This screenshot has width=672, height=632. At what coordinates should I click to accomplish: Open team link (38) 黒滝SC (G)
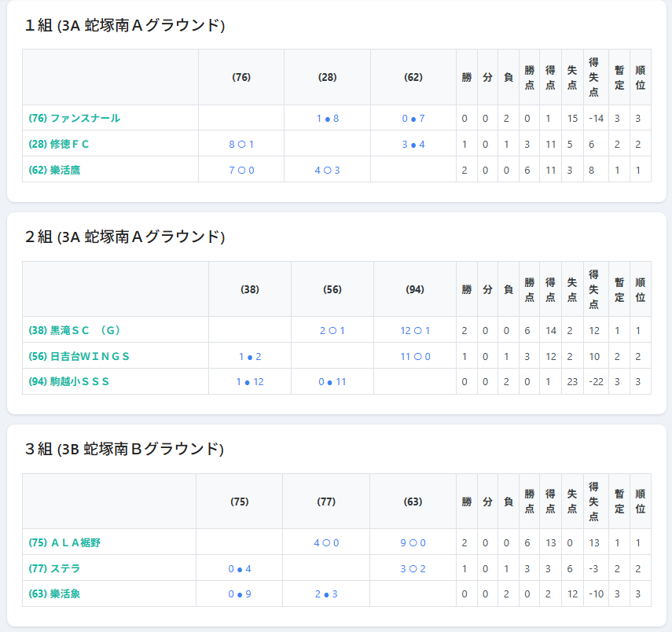click(x=74, y=330)
